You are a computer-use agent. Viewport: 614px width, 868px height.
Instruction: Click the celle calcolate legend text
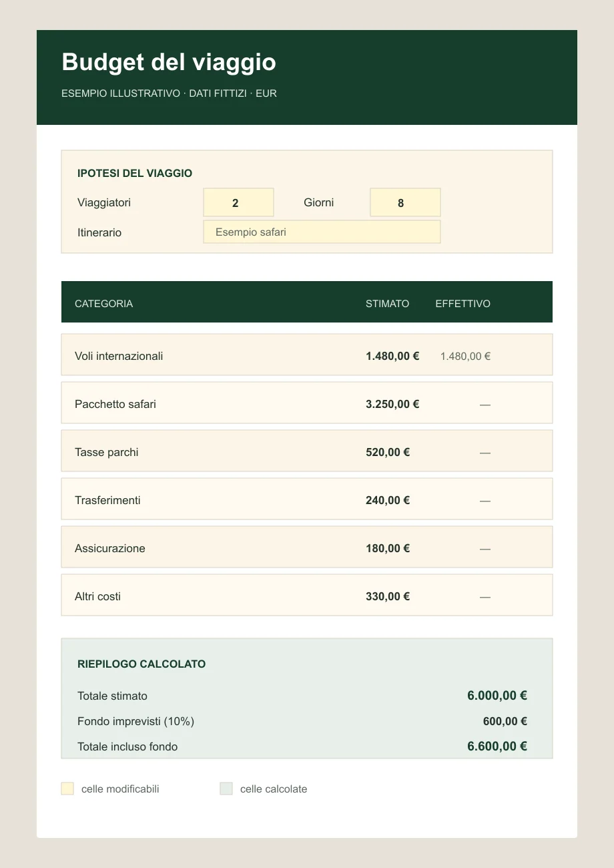pos(274,789)
